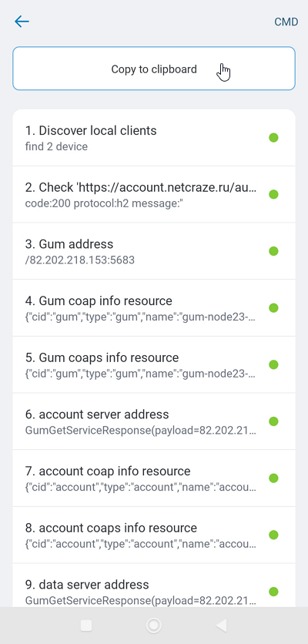The image size is (308, 644).
Task: Click the 'find 2 device' result text
Action: coord(56,146)
